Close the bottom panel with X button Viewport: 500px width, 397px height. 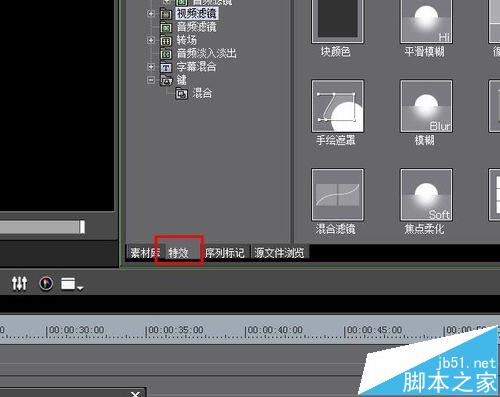[x=135, y=394]
